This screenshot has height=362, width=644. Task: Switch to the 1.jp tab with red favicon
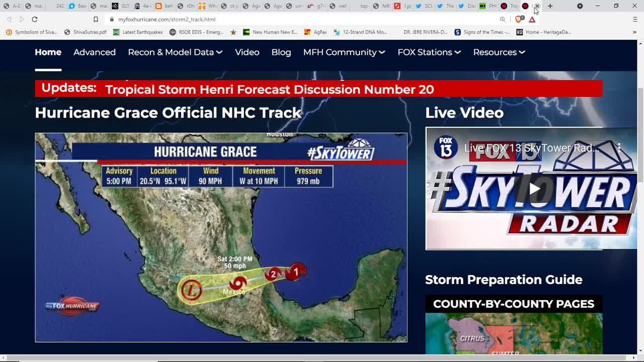pos(403,6)
